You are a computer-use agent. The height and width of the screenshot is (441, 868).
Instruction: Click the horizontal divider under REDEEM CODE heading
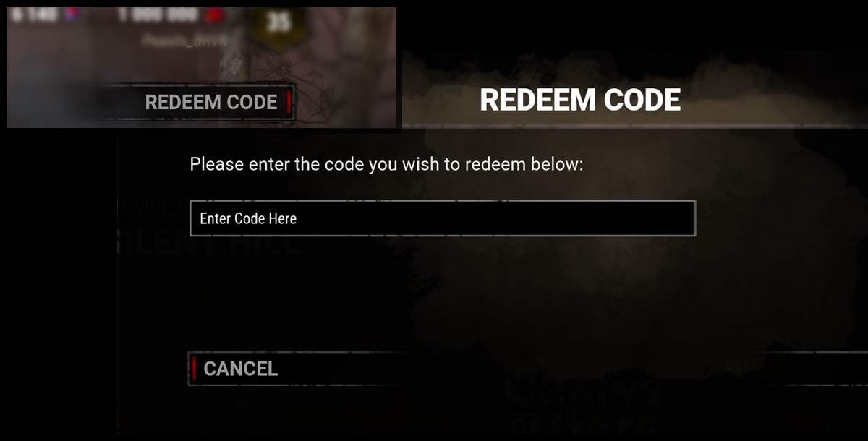pos(635,126)
